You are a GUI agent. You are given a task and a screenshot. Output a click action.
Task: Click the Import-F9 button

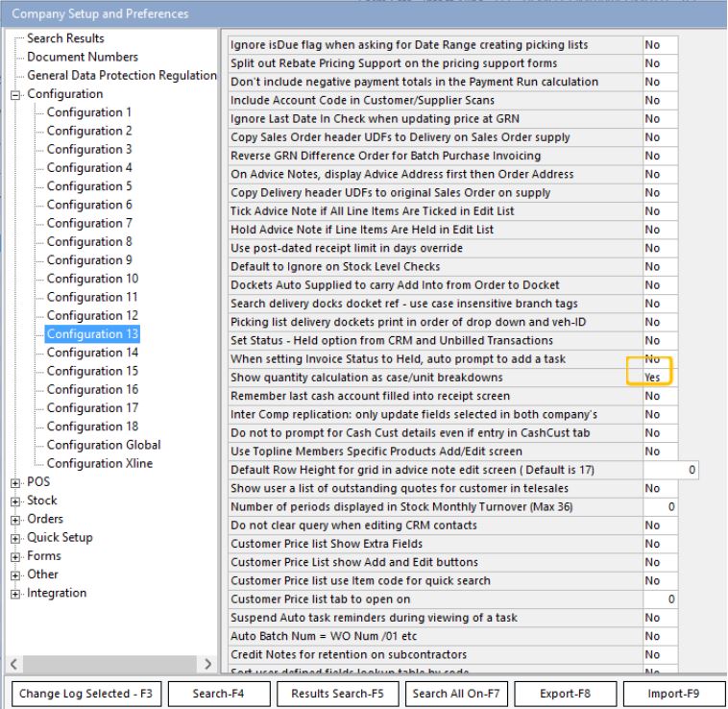(x=673, y=694)
